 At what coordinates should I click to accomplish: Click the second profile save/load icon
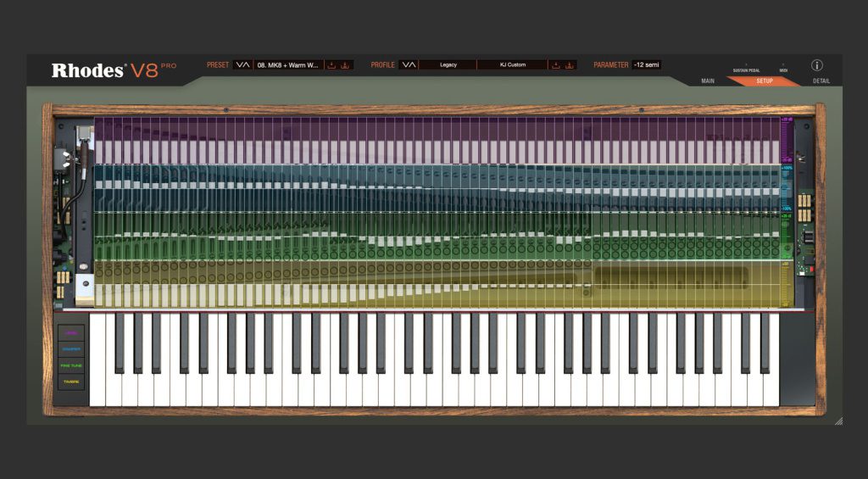click(x=569, y=64)
